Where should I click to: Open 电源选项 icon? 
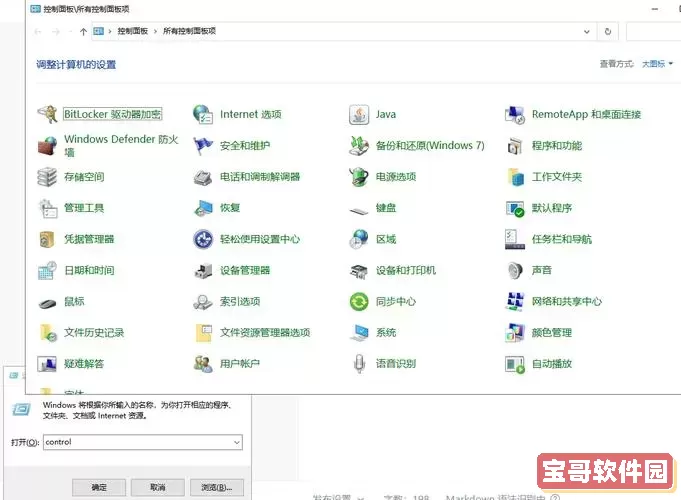tap(359, 177)
